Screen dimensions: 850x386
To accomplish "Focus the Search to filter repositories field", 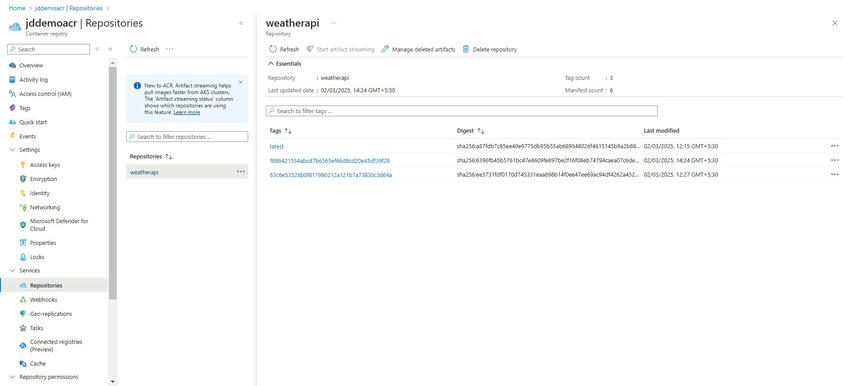I will [x=187, y=137].
